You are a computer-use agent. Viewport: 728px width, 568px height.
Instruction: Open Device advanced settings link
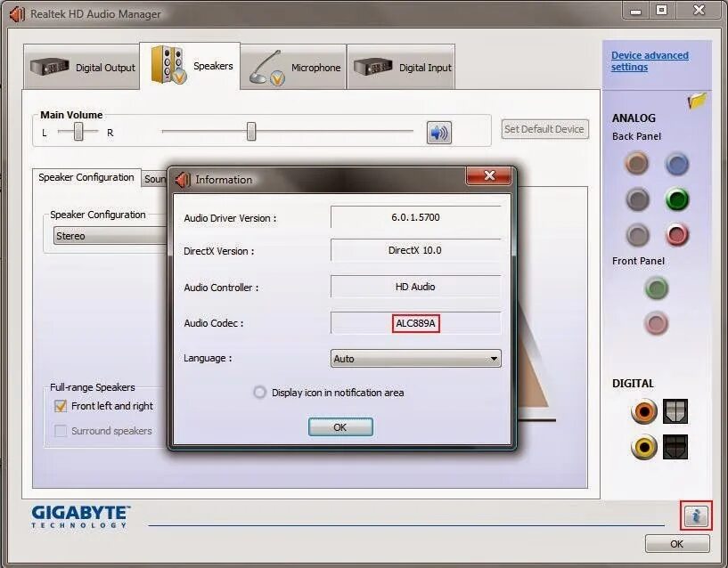point(650,61)
